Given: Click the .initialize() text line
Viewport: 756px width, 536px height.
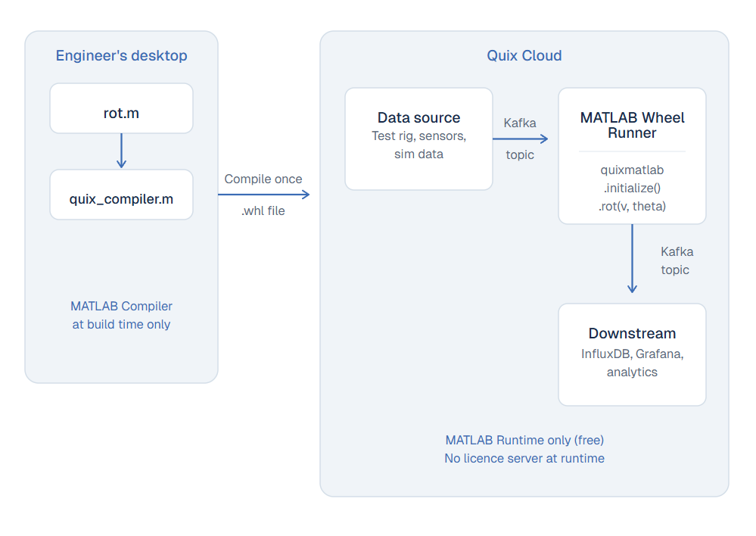Looking at the screenshot, I should point(632,189).
